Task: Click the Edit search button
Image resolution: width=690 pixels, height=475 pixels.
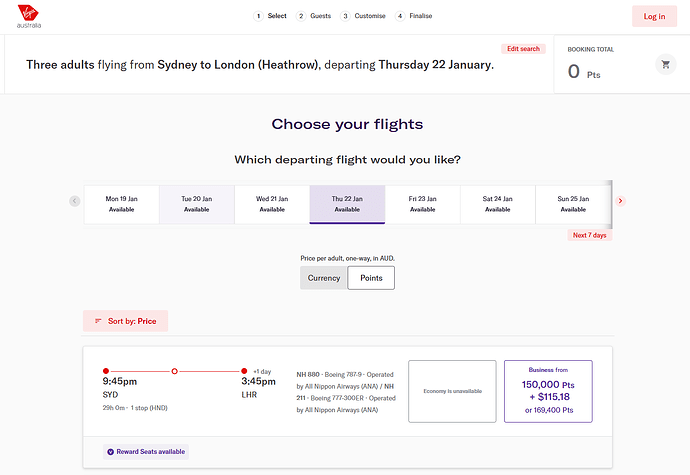Action: (523, 49)
